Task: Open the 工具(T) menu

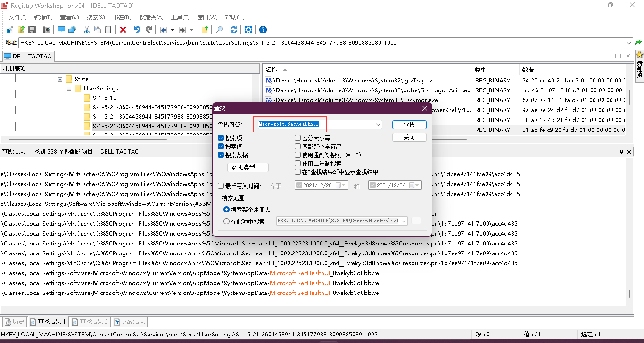Action: 180,17
